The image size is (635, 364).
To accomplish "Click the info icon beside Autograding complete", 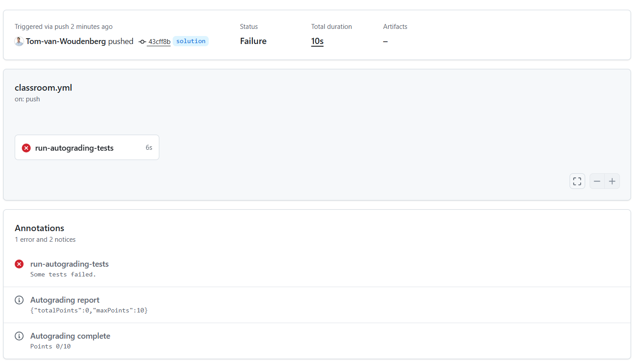I will [x=19, y=336].
